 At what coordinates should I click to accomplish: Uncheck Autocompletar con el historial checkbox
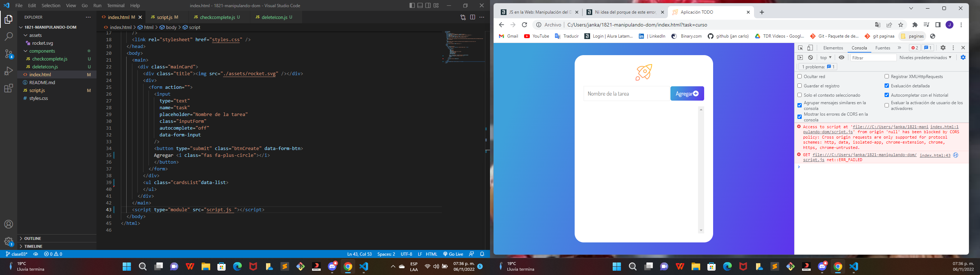coord(887,95)
